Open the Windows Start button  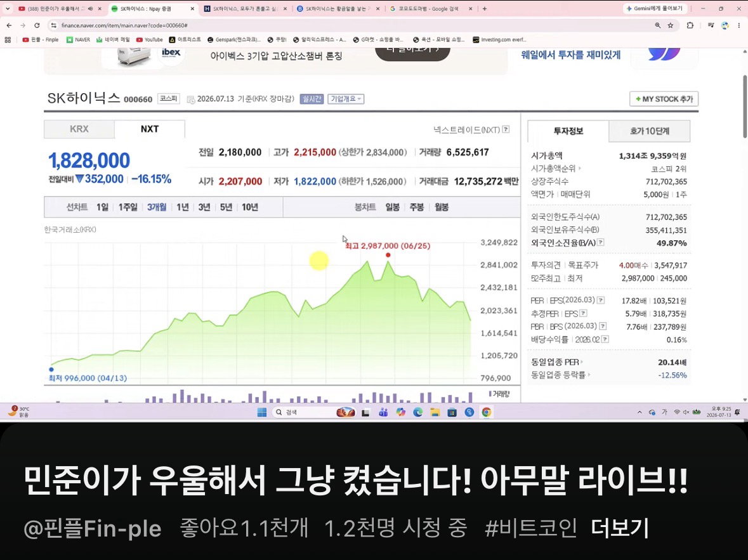pos(262,412)
